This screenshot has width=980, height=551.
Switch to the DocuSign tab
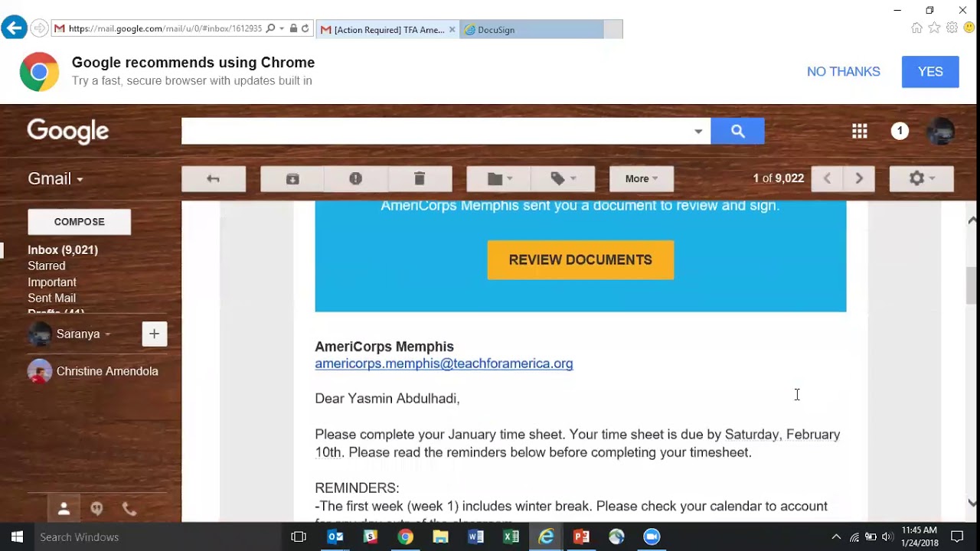(x=531, y=30)
